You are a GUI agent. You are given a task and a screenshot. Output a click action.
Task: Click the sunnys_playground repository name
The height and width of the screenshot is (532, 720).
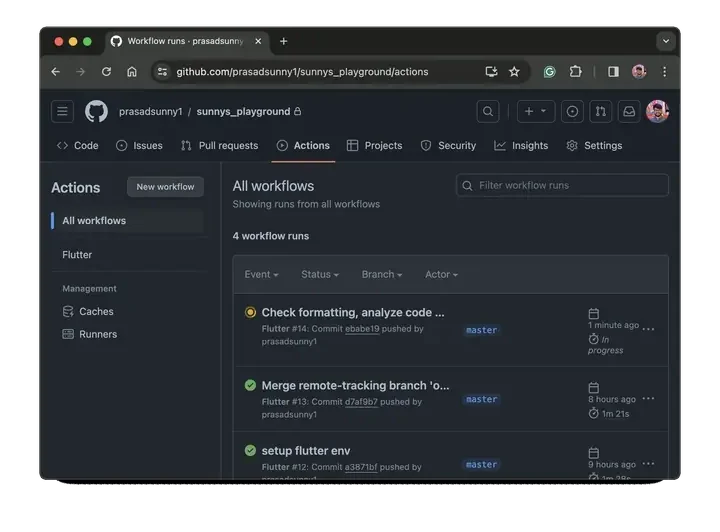243,112
